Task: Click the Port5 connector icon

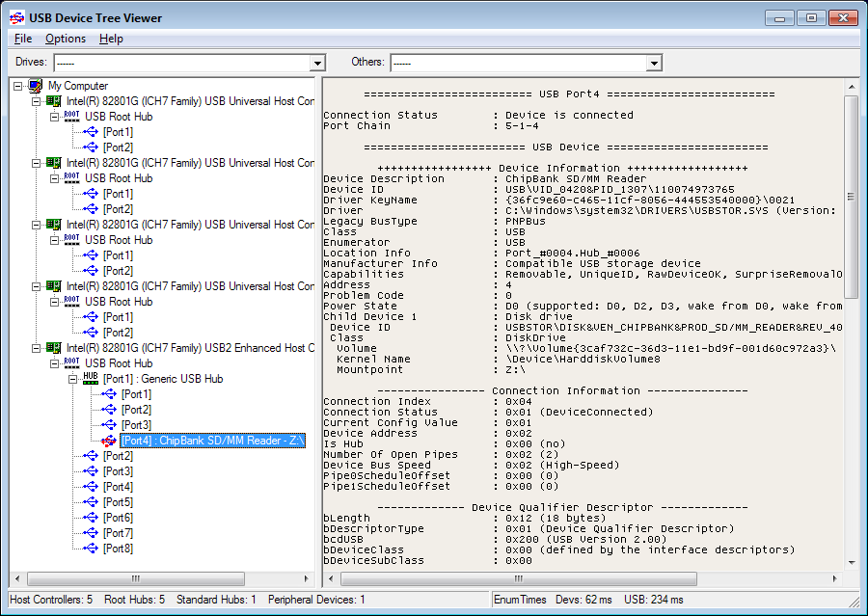Action: 90,502
